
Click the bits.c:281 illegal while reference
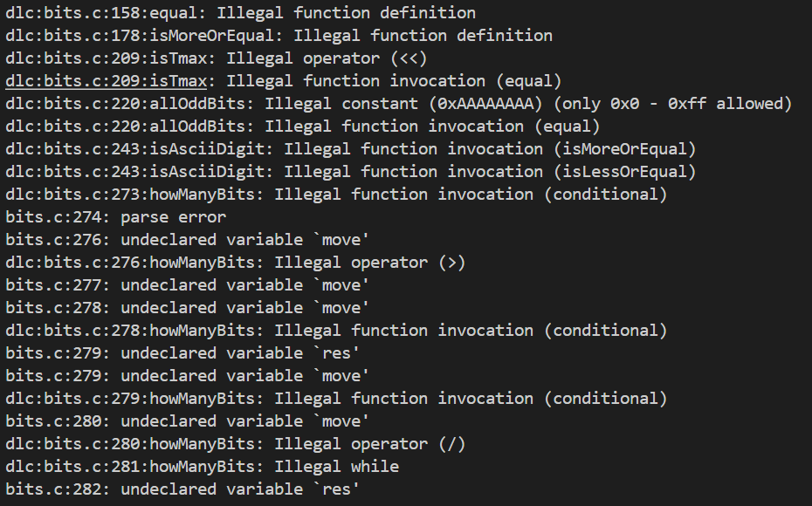(129, 467)
